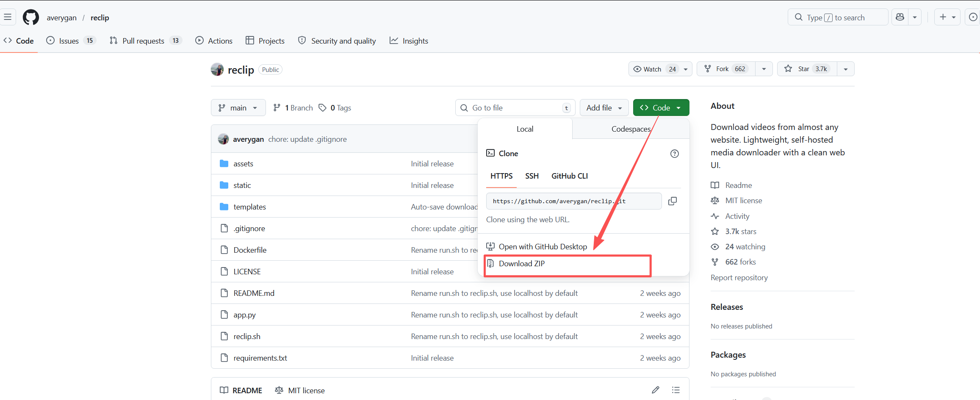Fork the repository

[x=726, y=69]
